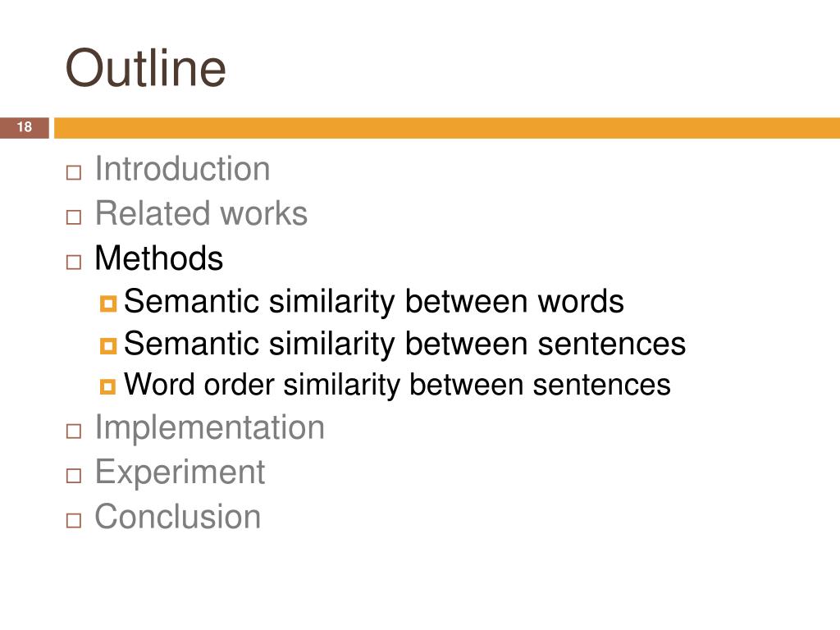This screenshot has height=630, width=840.
Task: Click the square bullet beside Introduction
Action: pyautogui.click(x=74, y=172)
